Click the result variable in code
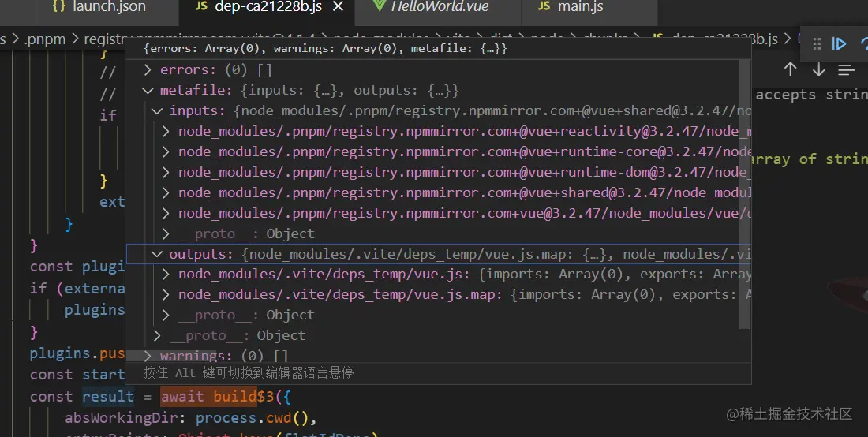 click(x=108, y=396)
